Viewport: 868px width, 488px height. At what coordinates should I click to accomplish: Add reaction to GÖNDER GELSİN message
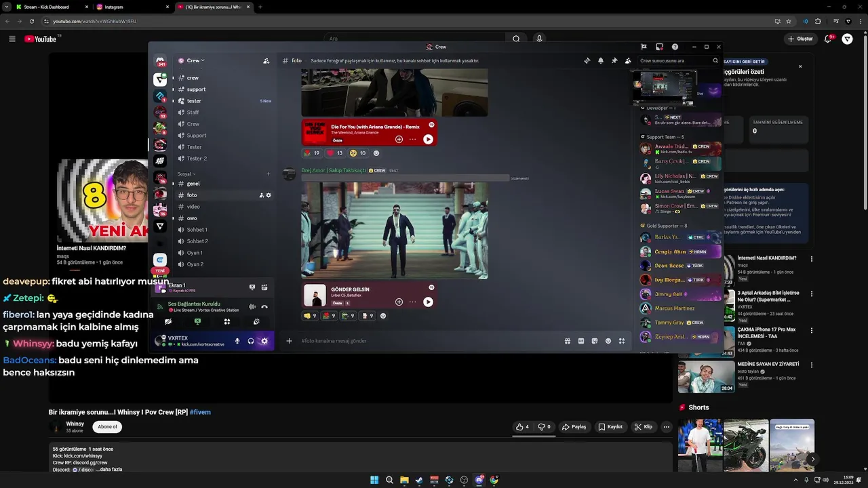click(x=383, y=316)
